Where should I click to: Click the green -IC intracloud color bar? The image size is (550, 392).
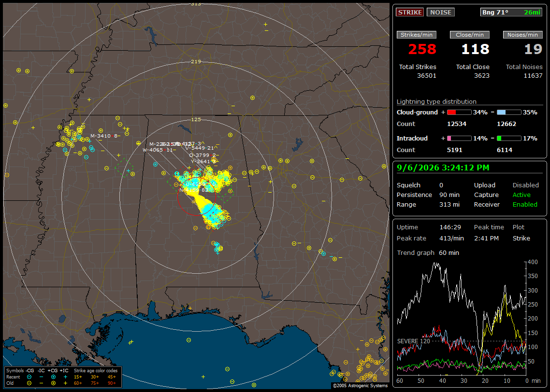(509, 139)
